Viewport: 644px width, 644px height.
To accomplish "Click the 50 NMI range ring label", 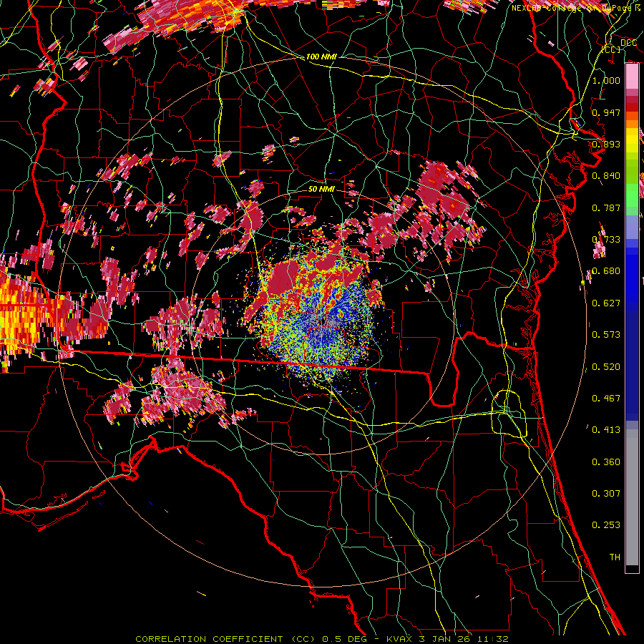I will (321, 189).
